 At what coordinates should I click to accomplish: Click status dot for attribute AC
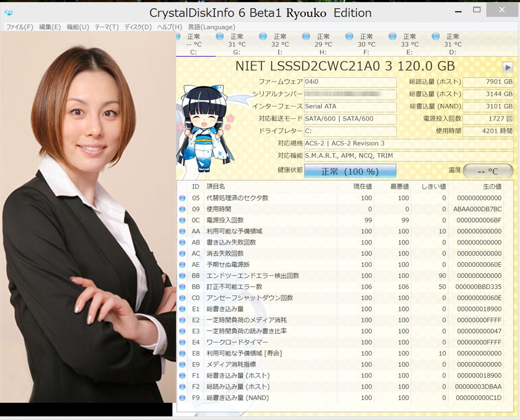tap(182, 254)
